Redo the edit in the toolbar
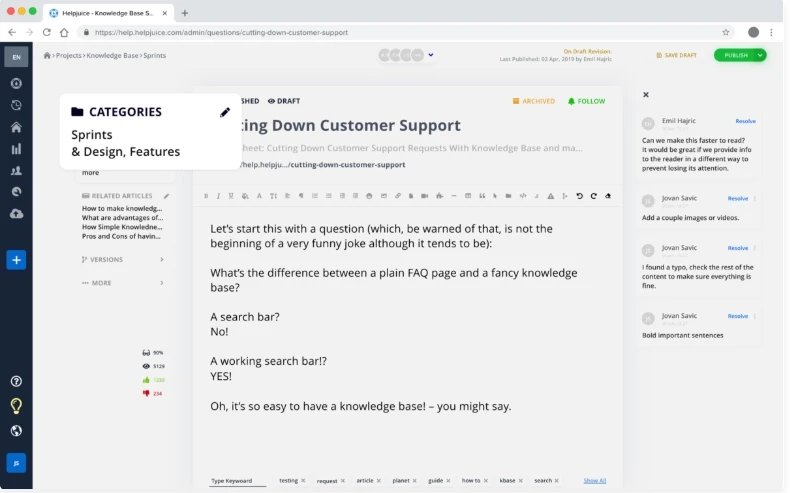Viewport: 790px width, 493px height. coord(594,196)
